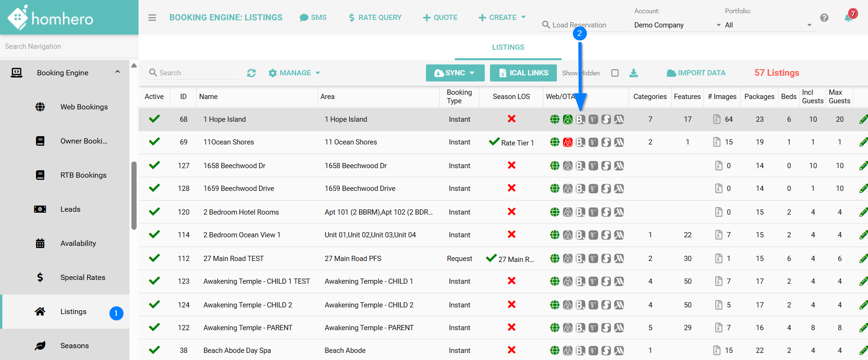Click the help question mark icon
The image size is (868, 360).
[824, 18]
